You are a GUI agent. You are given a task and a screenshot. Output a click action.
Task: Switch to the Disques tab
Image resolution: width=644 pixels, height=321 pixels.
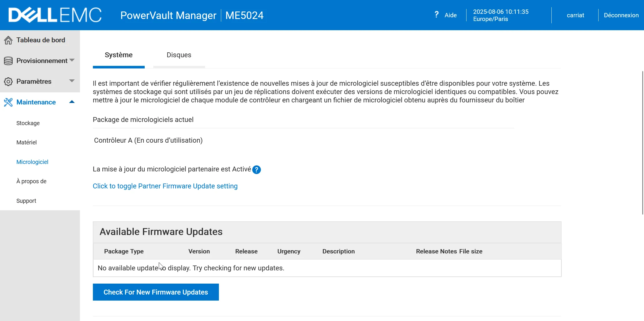click(x=179, y=55)
